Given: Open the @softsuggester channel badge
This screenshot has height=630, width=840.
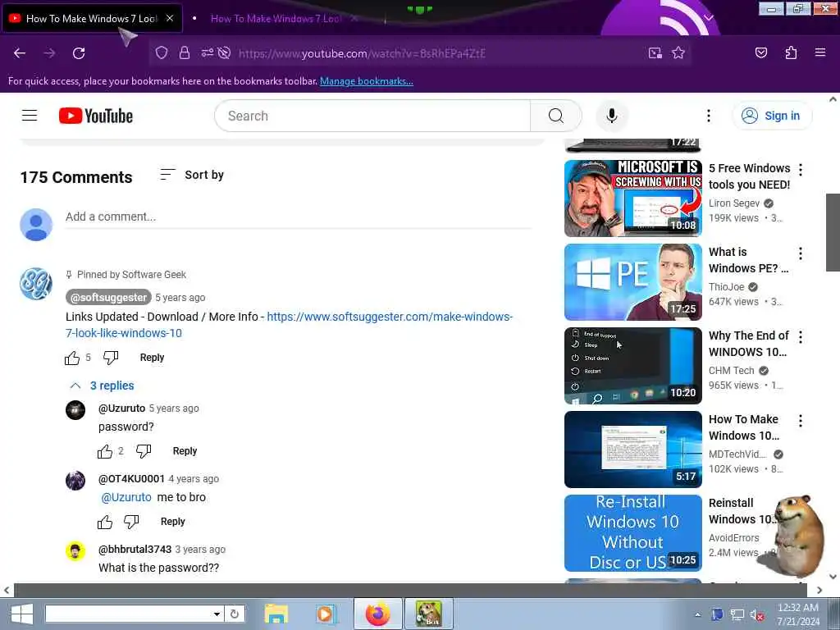Looking at the screenshot, I should 109,297.
